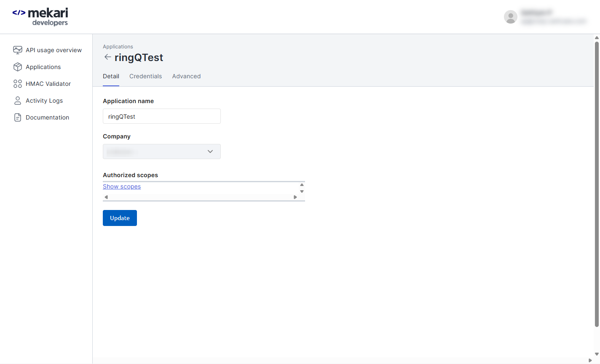Click the scopes box scroll-right arrow
The image size is (600, 364).
click(x=295, y=197)
